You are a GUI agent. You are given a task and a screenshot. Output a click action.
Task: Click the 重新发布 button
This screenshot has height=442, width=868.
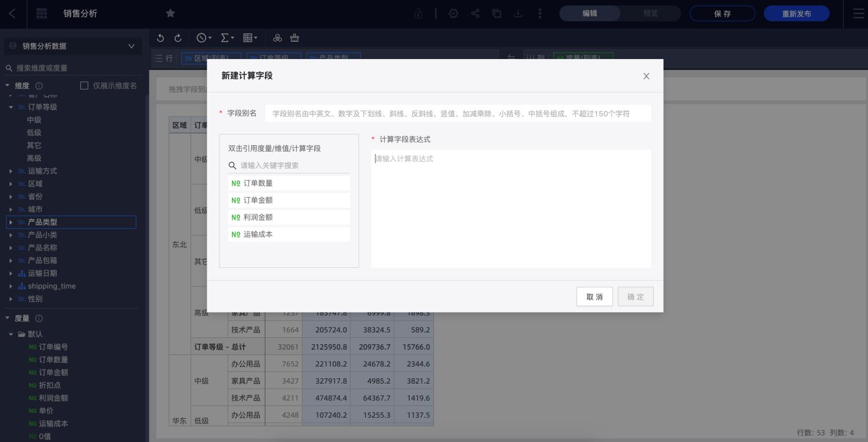point(797,13)
